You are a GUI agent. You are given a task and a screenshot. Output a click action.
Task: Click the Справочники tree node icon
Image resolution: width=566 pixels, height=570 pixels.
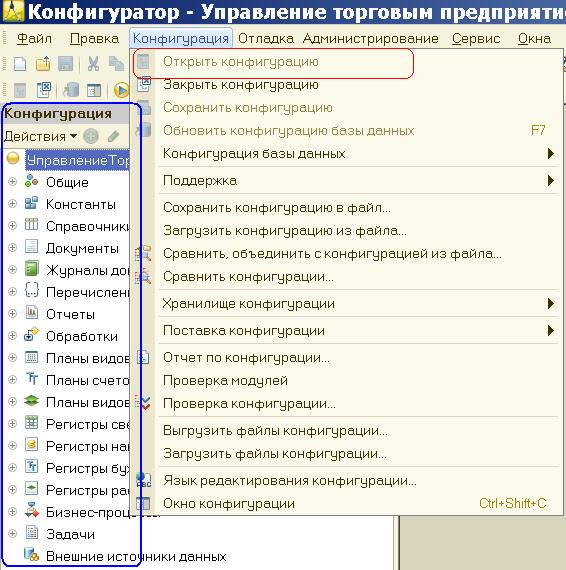pyautogui.click(x=31, y=225)
